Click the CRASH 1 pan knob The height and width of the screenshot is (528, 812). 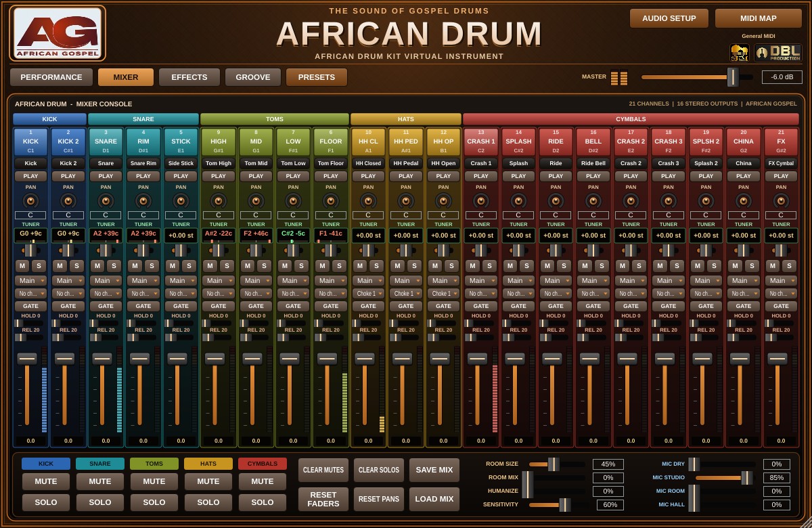pos(481,201)
